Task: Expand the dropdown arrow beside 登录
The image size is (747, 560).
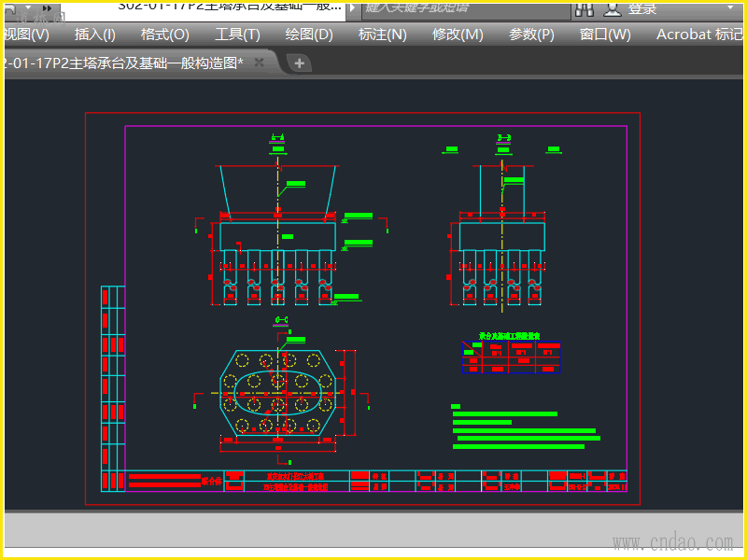Action: pos(731,7)
